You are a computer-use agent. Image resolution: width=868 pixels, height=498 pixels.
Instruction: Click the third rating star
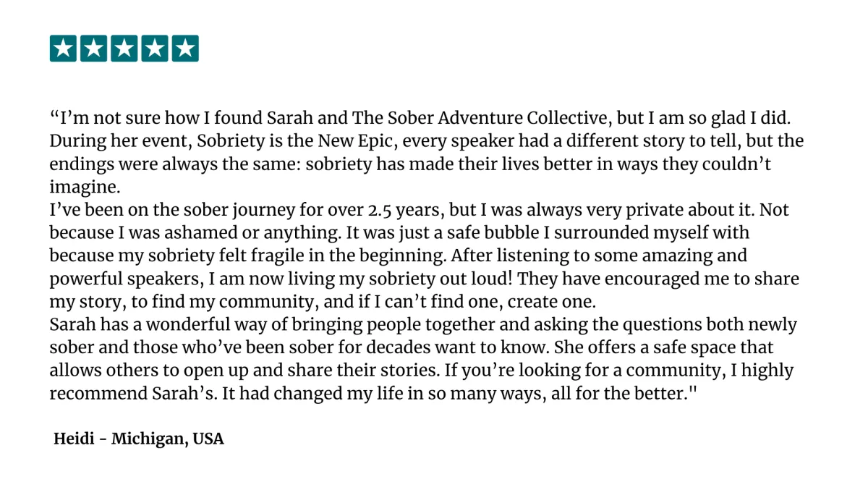124,48
